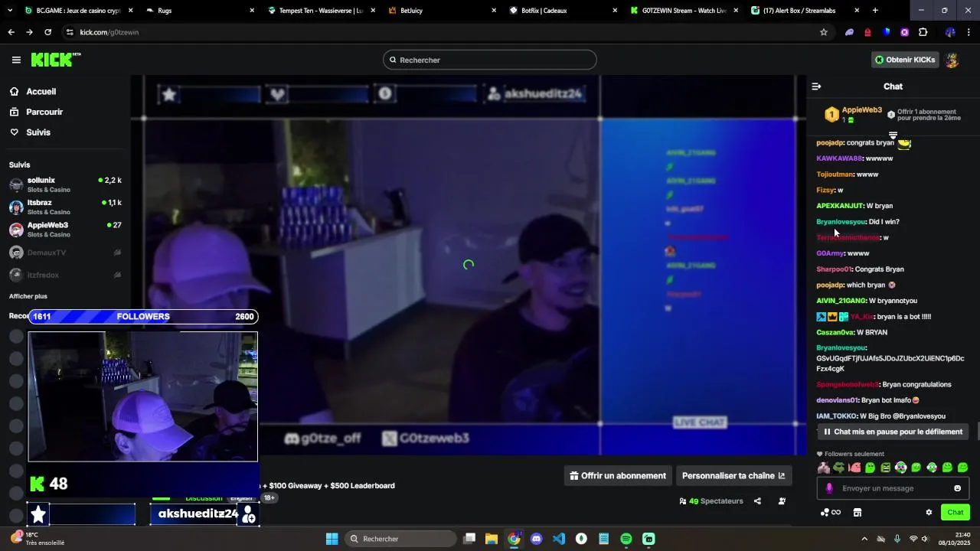This screenshot has width=980, height=551.
Task: Reload the current page
Action: (47, 32)
